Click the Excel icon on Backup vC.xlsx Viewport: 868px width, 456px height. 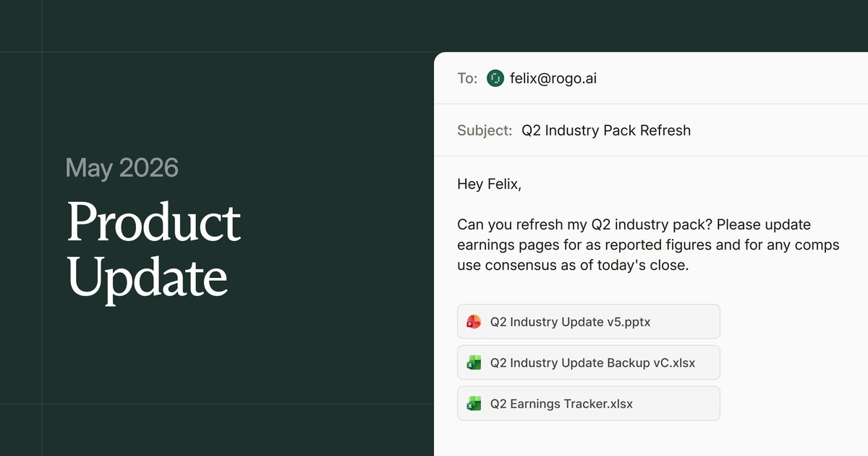click(474, 363)
